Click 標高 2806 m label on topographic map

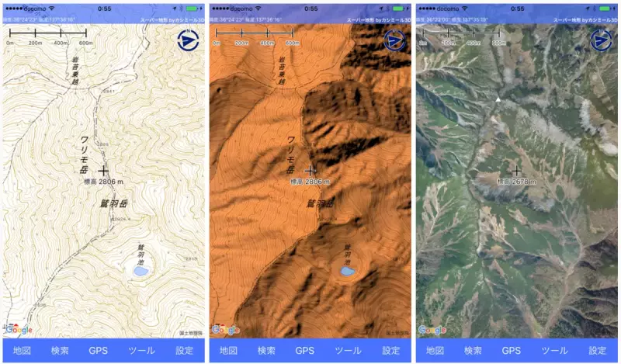point(103,182)
